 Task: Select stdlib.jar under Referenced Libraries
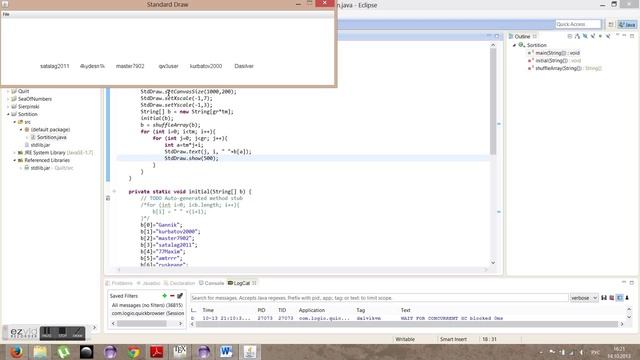pyautogui.click(x=40, y=168)
